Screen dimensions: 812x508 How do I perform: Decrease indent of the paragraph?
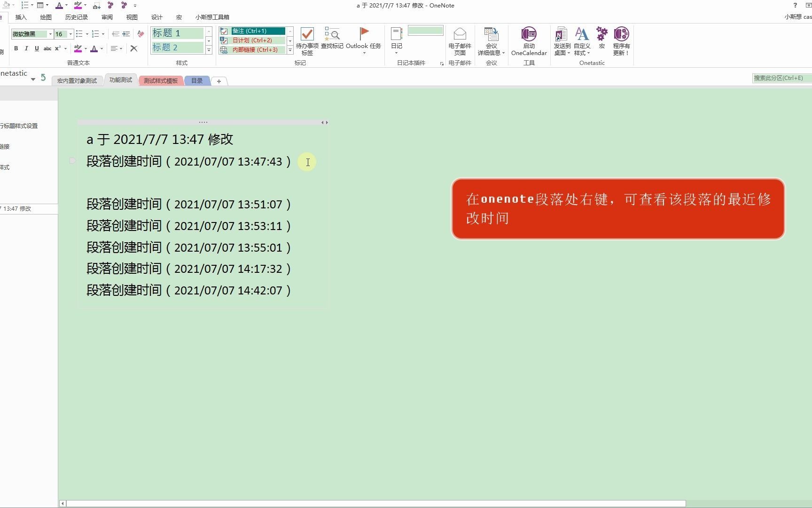coord(115,34)
